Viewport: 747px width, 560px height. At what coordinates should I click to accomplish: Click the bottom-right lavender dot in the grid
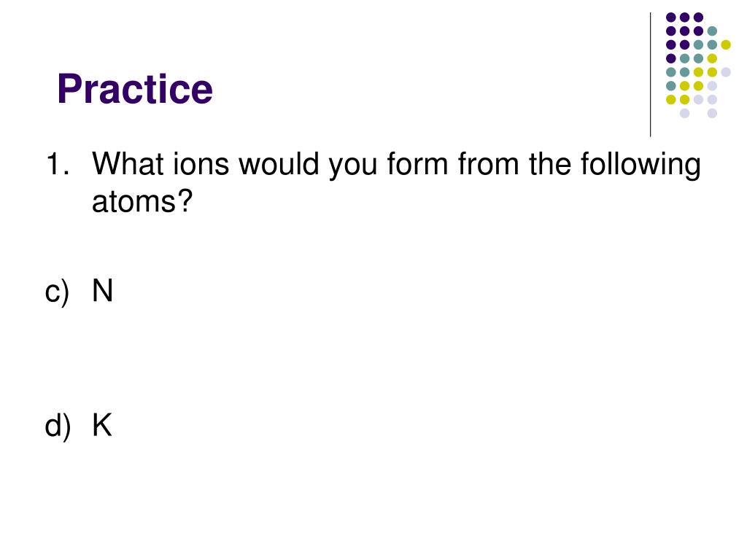[712, 113]
